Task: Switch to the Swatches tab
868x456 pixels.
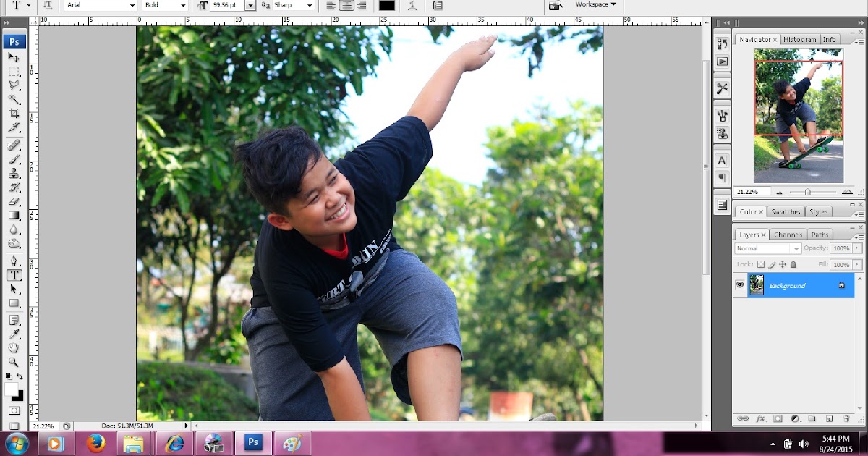Action: (786, 212)
